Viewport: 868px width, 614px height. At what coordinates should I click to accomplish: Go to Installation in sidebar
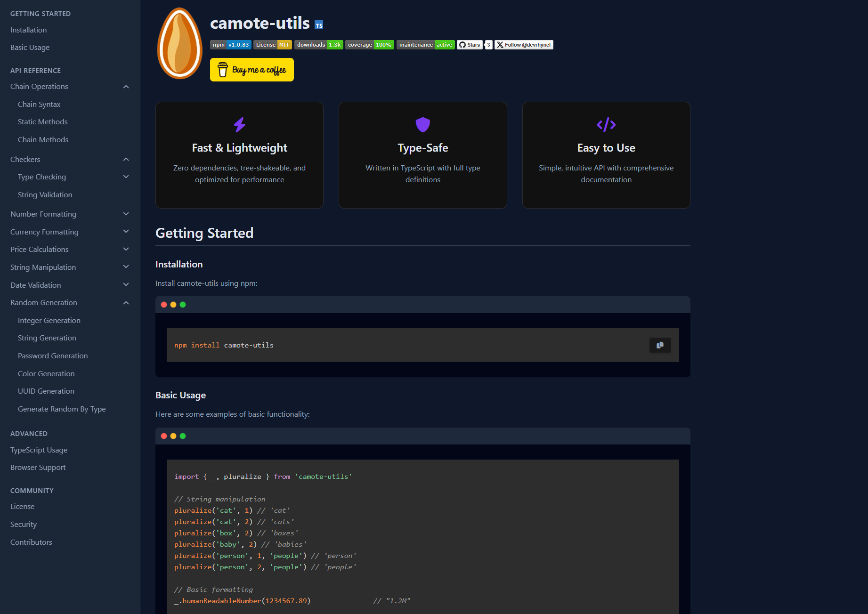(x=29, y=30)
